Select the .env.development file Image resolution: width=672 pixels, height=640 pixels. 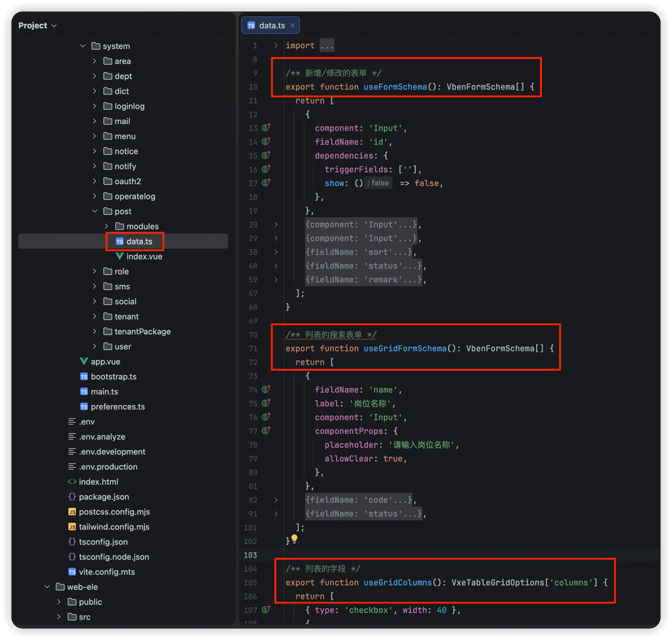click(111, 452)
